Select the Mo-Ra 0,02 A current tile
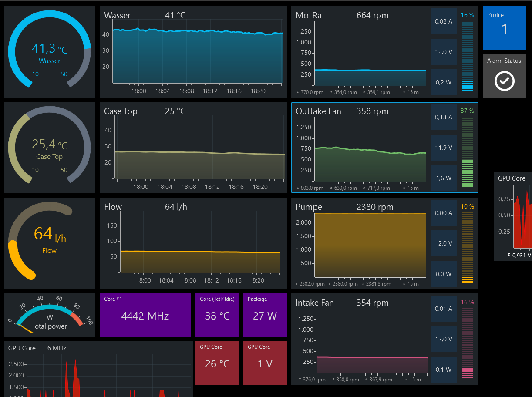 (444, 21)
